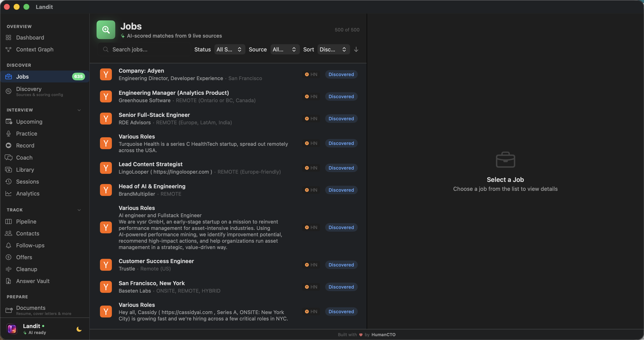Click the 500 of 500 results count
The image size is (644, 340).
pyautogui.click(x=347, y=30)
